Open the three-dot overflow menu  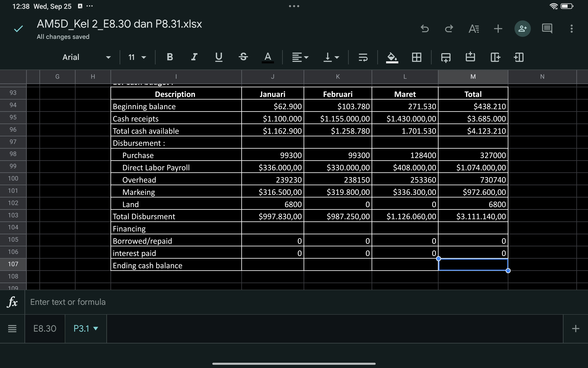click(571, 29)
